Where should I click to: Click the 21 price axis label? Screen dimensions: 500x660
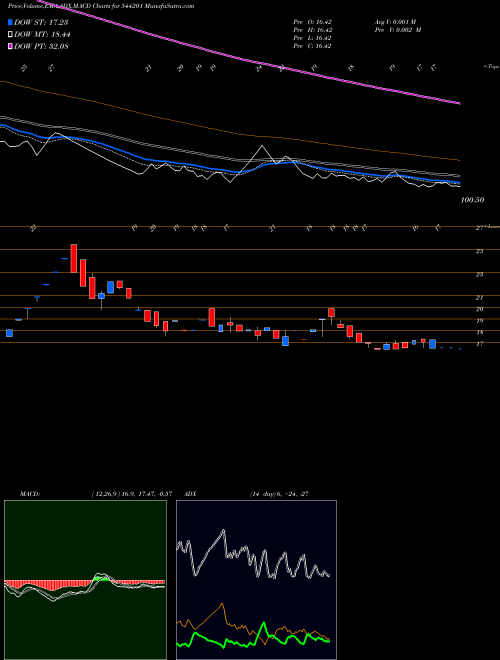tap(479, 298)
